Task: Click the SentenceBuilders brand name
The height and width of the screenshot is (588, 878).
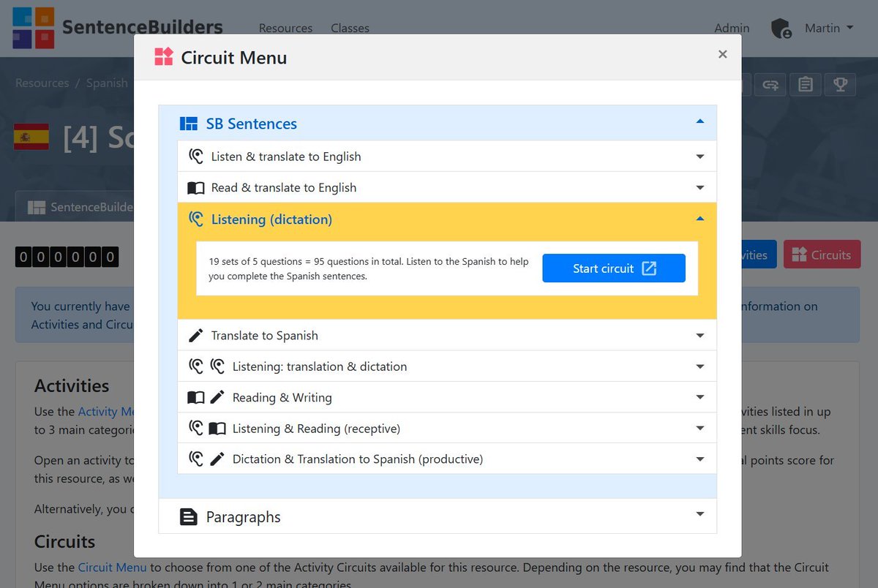Action: coord(142,28)
